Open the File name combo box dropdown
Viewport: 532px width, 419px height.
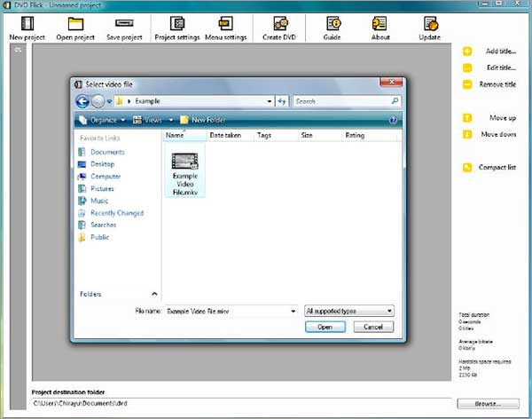click(x=293, y=311)
